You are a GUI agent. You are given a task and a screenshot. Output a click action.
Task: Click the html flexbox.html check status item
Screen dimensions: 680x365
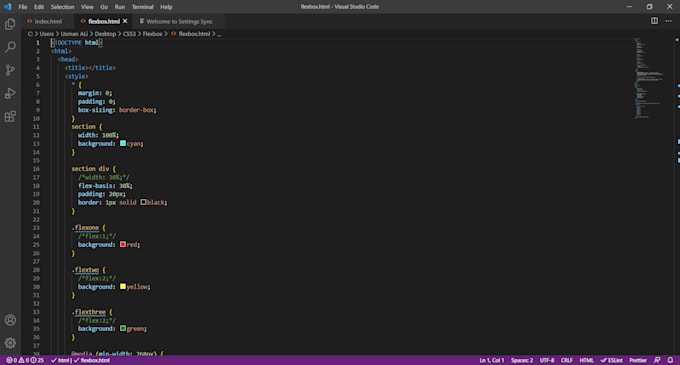pos(80,360)
